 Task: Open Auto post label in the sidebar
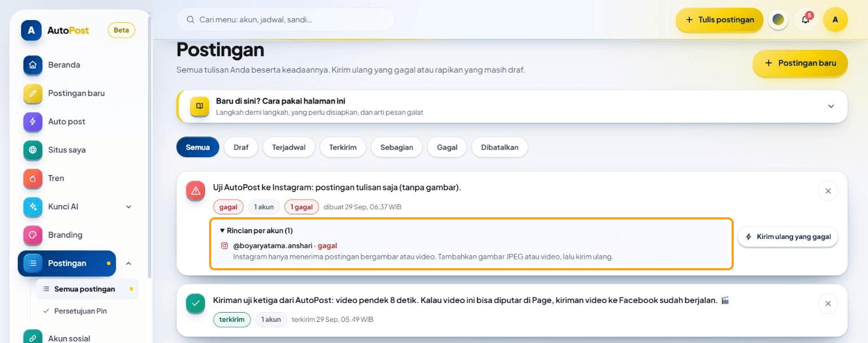[x=66, y=122]
